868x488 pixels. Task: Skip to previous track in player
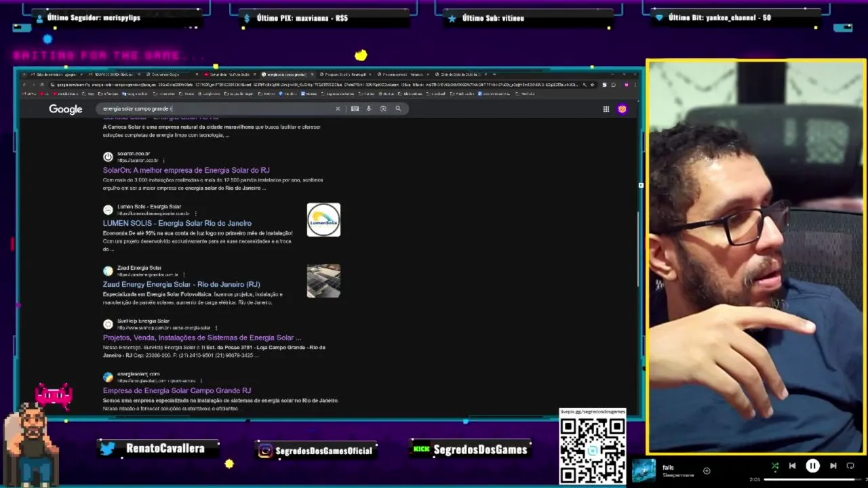pyautogui.click(x=792, y=466)
